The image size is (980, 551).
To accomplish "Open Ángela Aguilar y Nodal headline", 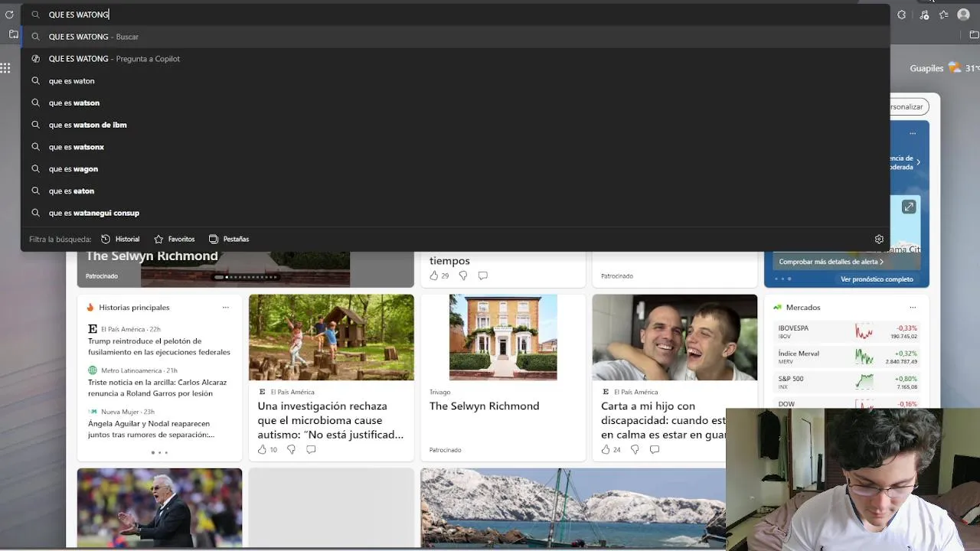I will point(152,429).
